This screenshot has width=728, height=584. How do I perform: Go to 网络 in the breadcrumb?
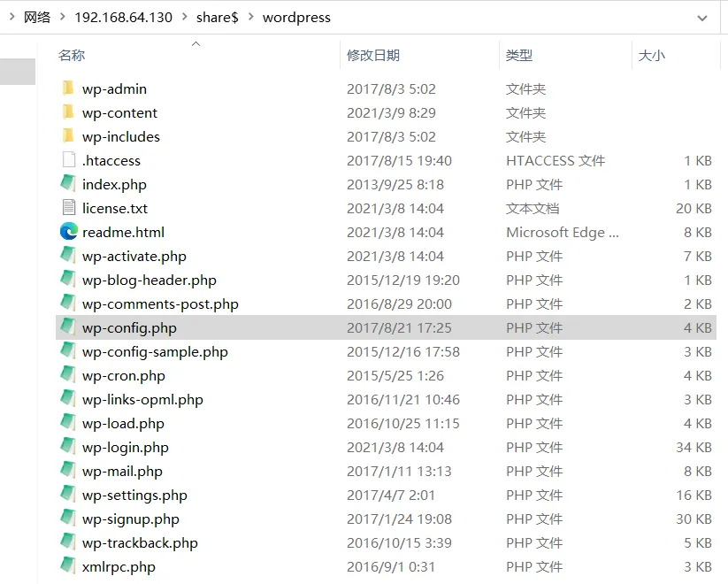click(37, 17)
